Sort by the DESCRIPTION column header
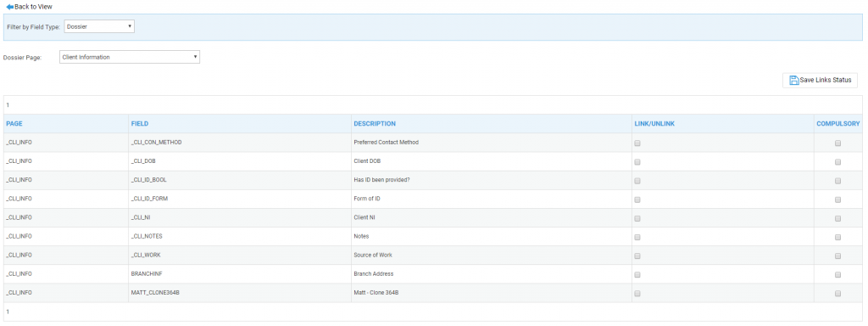This screenshot has height=326, width=868. [375, 124]
